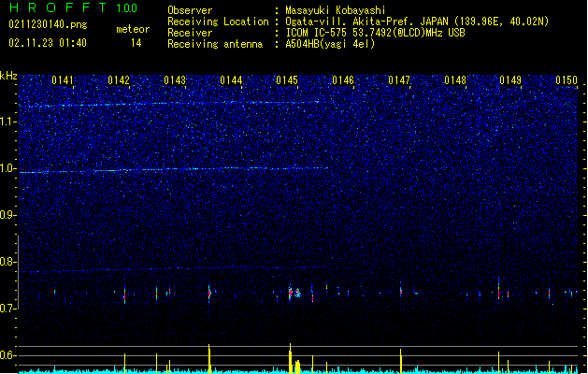The image size is (588, 374).
Task: Click the 0150 time marker
Action: 566,80
